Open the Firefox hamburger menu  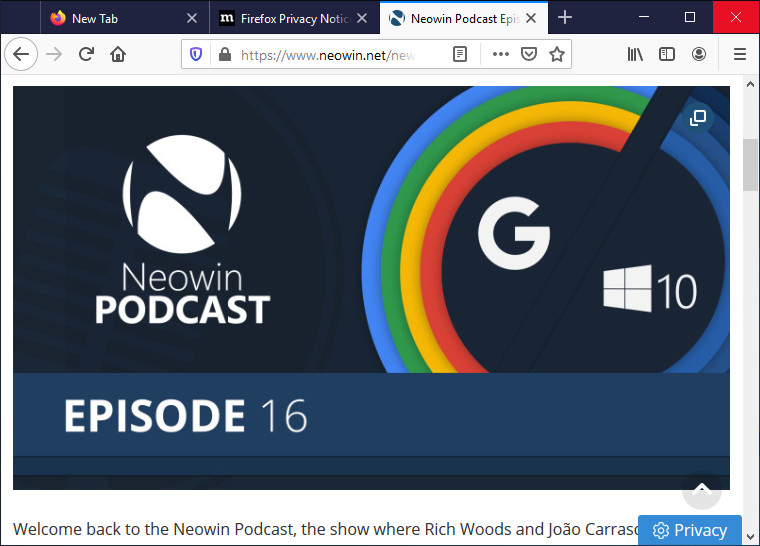coord(740,54)
